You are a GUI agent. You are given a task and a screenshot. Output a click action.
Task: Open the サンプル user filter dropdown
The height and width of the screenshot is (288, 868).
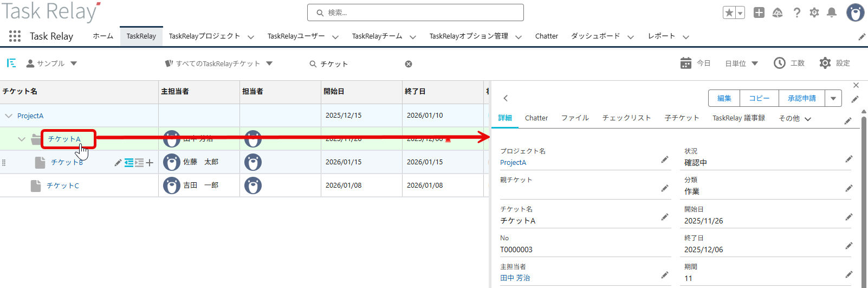[x=51, y=63]
